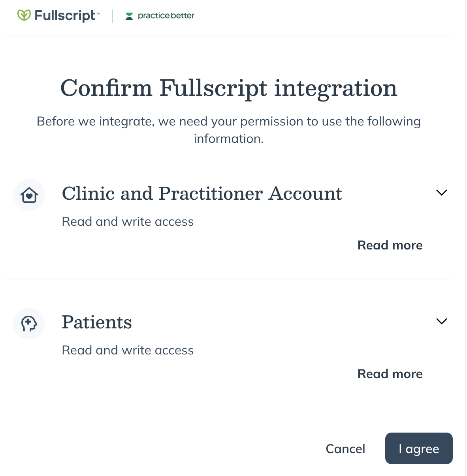This screenshot has height=476, width=467.
Task: Click Read and write access under Patients
Action: [128, 350]
